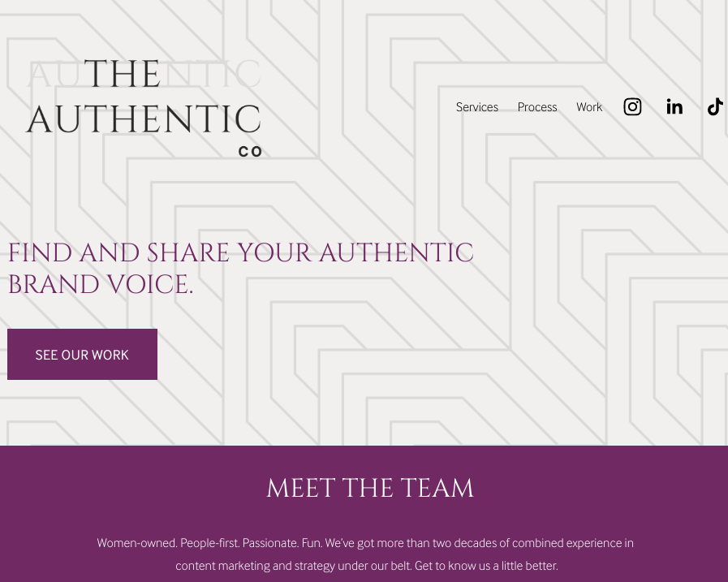Open the Process menu item
This screenshot has width=728, height=582.
[x=537, y=107]
